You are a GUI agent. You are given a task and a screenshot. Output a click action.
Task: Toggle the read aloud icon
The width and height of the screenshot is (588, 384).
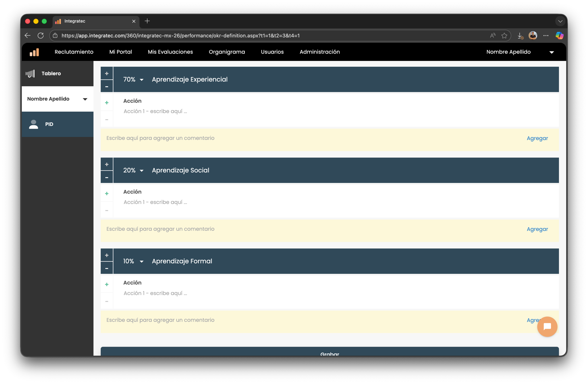tap(493, 36)
